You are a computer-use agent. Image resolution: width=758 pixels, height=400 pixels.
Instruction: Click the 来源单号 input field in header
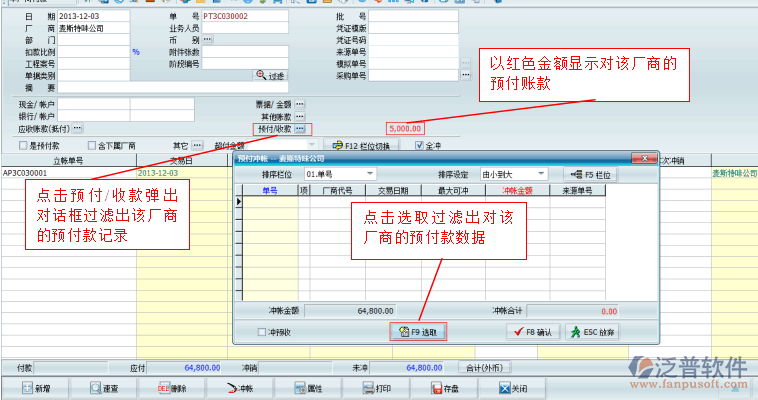pos(413,52)
